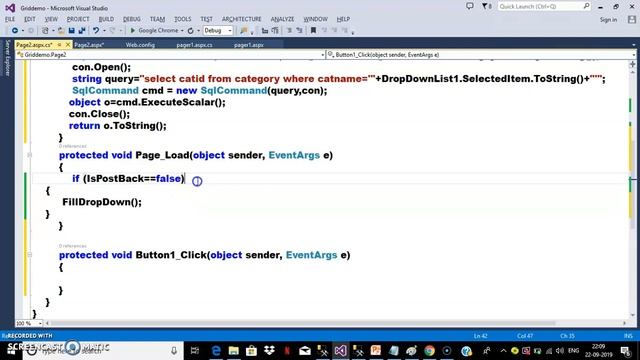640x360 pixels.
Task: Click the account avatar icon beside Sign in
Action: (x=632, y=19)
